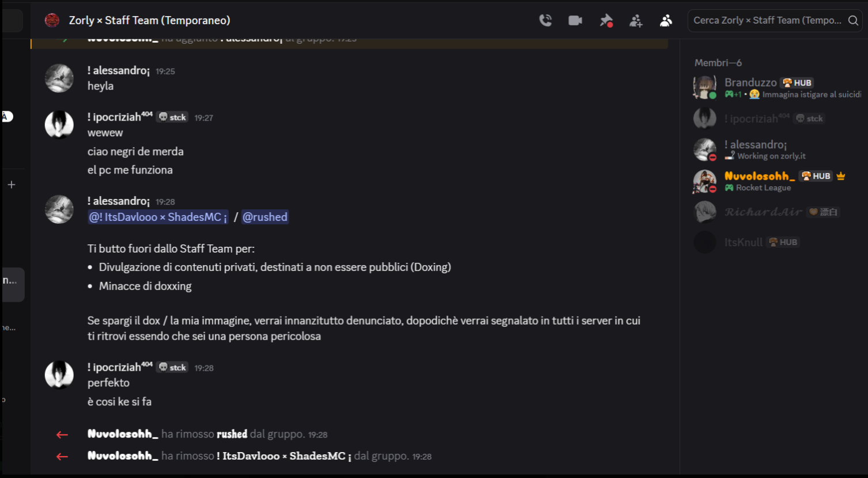Open the @rushed mention
This screenshot has width=868, height=478.
tap(265, 217)
